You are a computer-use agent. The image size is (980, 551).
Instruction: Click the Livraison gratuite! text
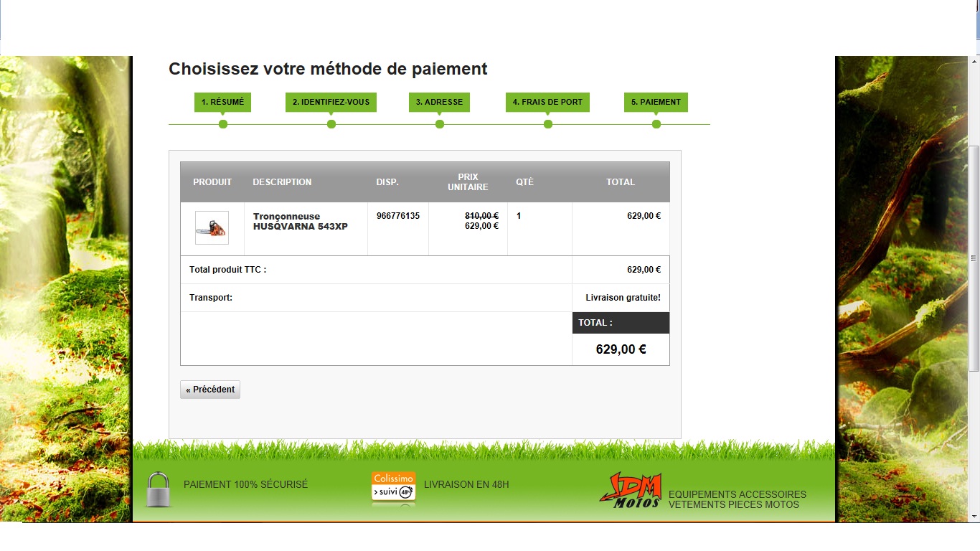point(623,298)
